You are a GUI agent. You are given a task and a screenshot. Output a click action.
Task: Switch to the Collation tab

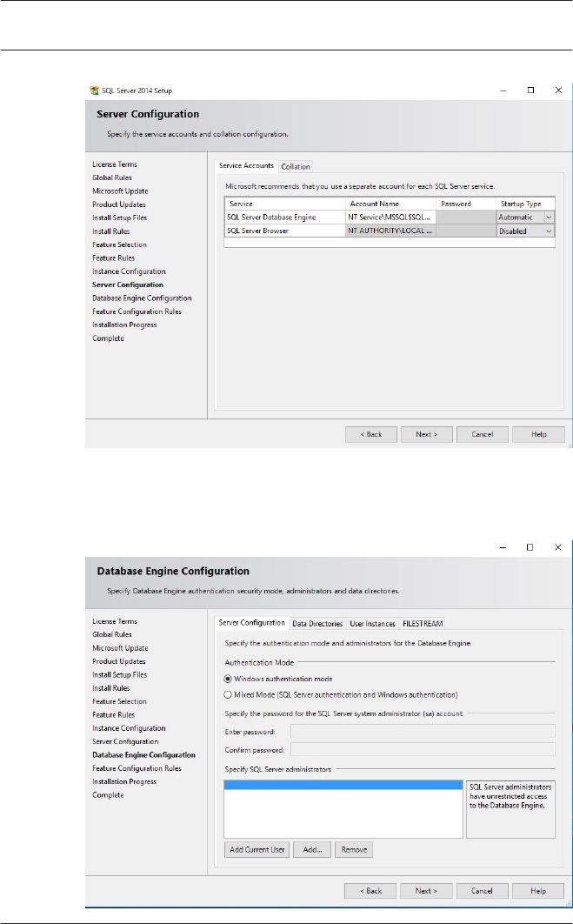(296, 167)
